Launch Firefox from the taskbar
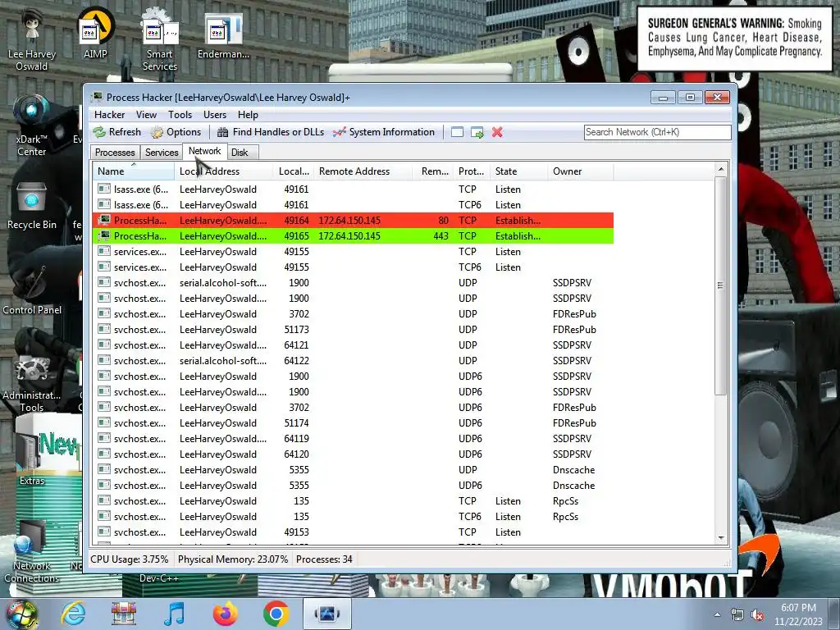The height and width of the screenshot is (630, 840). pos(225,614)
